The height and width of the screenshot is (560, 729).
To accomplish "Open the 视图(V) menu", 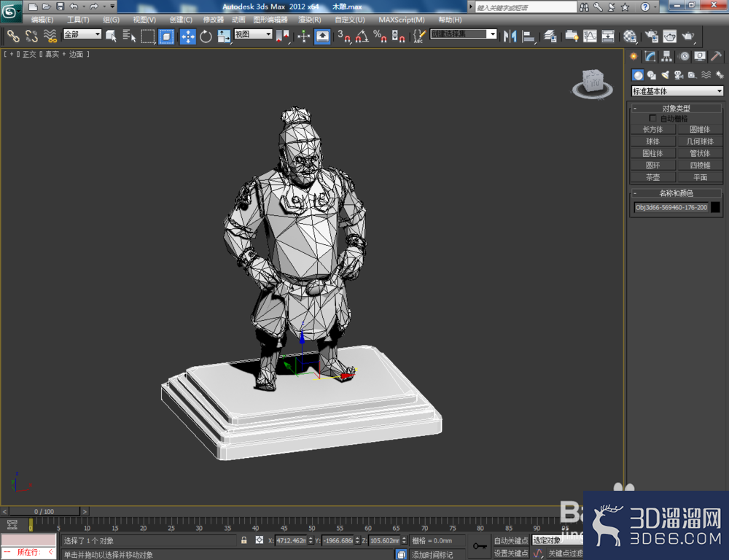I will click(x=144, y=20).
